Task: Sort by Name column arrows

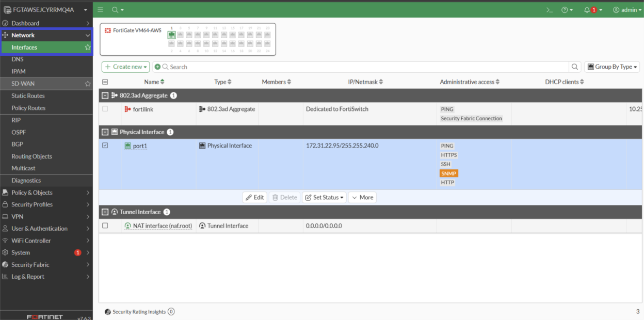Action: [162, 82]
